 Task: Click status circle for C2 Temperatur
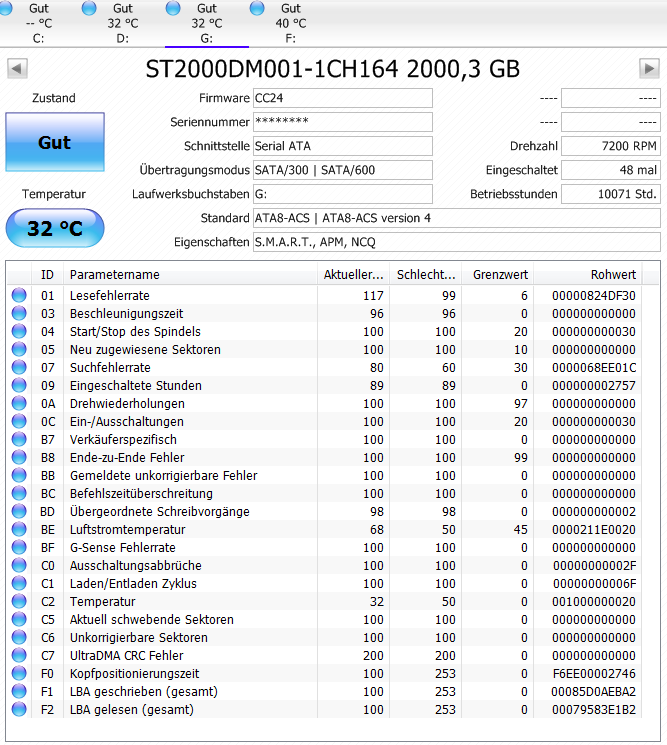(19, 602)
